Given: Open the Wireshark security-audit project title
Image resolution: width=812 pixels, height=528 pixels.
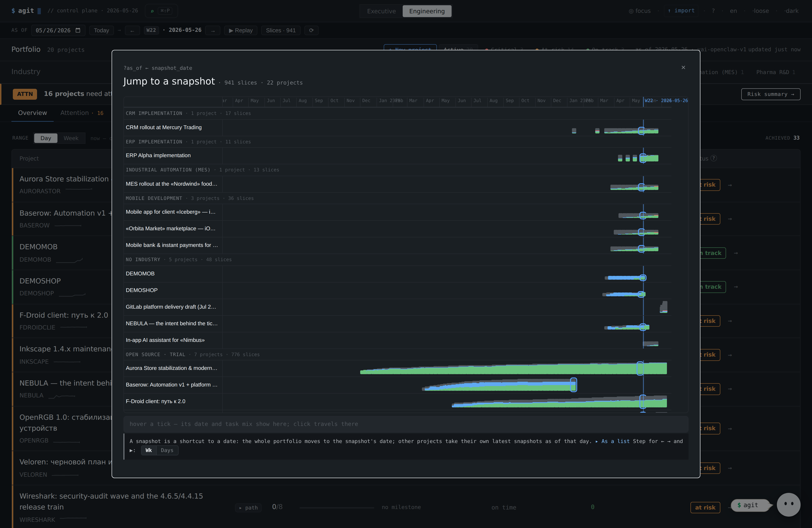Looking at the screenshot, I should tap(111, 501).
